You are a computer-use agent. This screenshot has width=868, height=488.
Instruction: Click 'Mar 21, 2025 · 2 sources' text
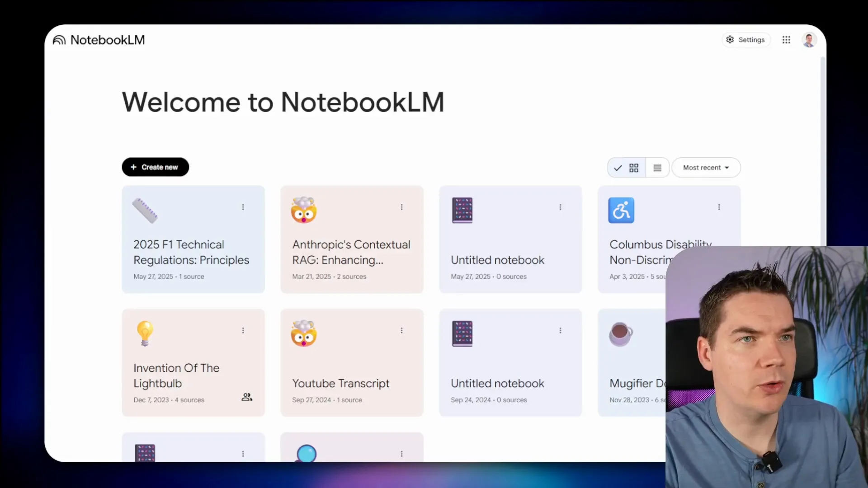pos(329,277)
